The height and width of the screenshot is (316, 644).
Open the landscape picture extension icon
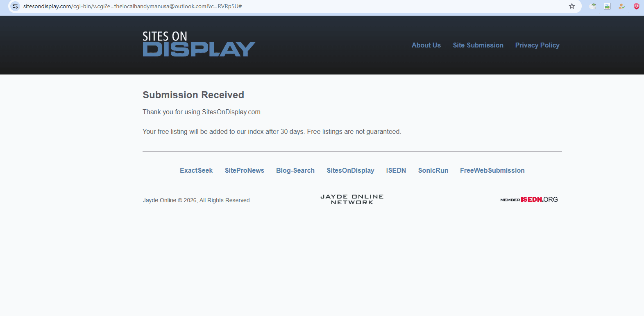tap(607, 6)
